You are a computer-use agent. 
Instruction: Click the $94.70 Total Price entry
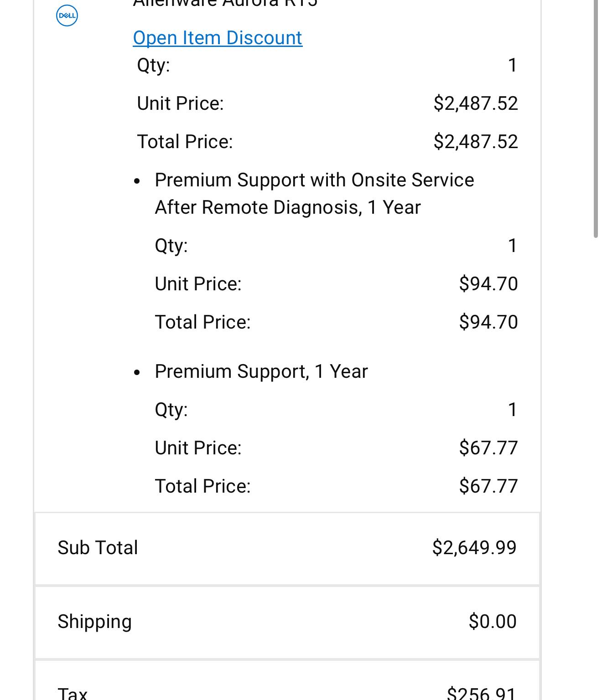[489, 322]
